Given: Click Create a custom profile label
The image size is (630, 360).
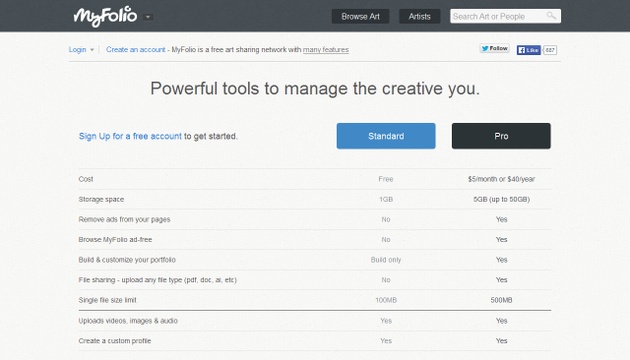Looking at the screenshot, I should coord(115,341).
